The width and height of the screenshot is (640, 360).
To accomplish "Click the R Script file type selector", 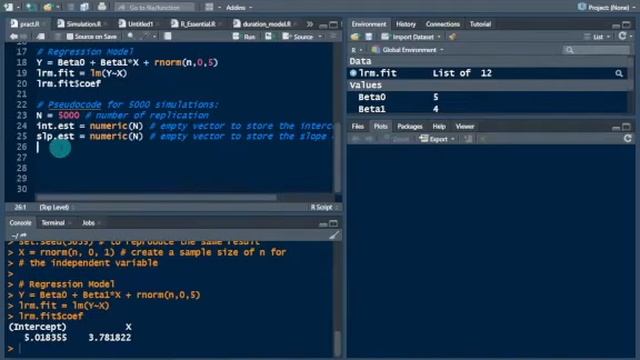I will tap(324, 207).
